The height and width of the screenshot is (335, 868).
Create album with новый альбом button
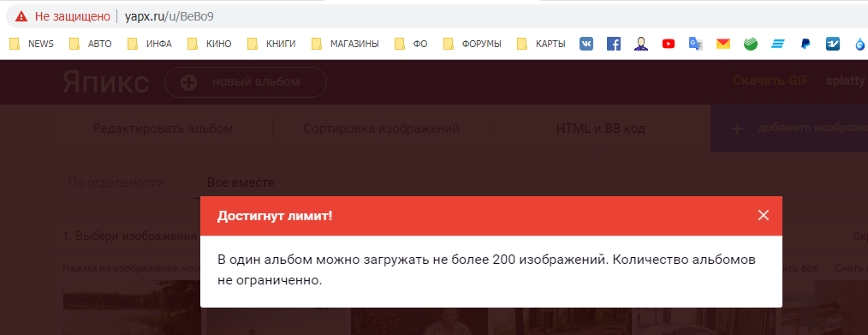pyautogui.click(x=245, y=82)
